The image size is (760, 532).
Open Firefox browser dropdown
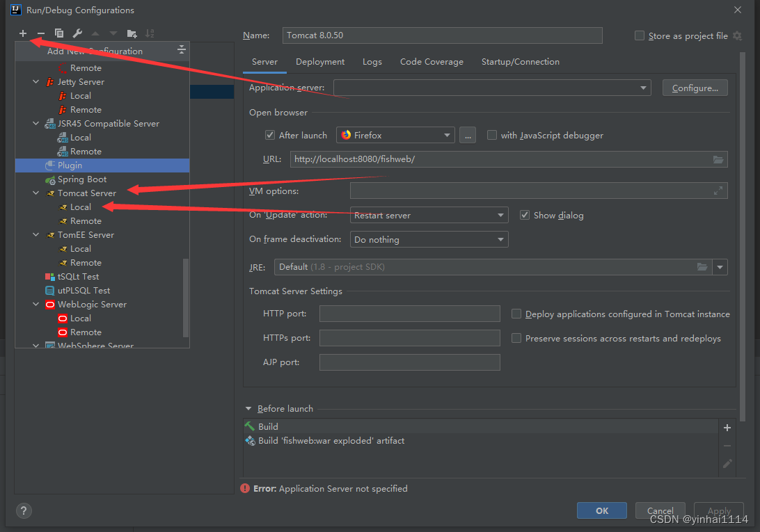[395, 135]
